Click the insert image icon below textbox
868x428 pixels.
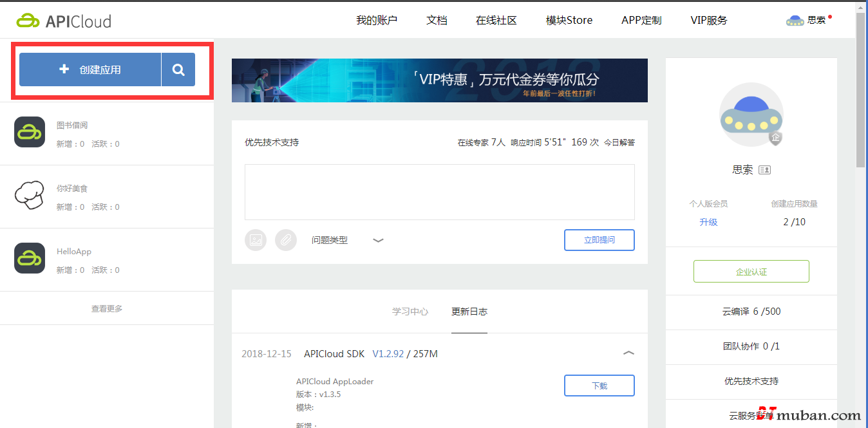256,240
